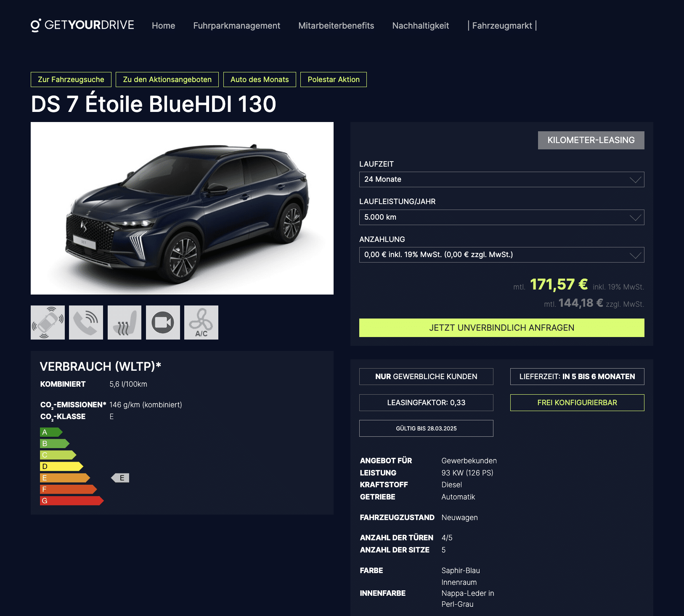This screenshot has height=616, width=684.
Task: Click the 144,18 € net price
Action: click(x=581, y=303)
